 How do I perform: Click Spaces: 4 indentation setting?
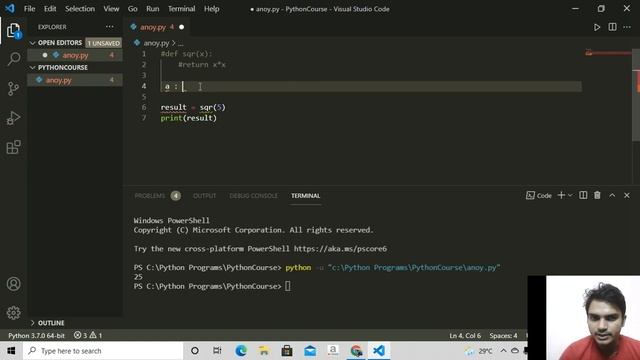[503, 336]
